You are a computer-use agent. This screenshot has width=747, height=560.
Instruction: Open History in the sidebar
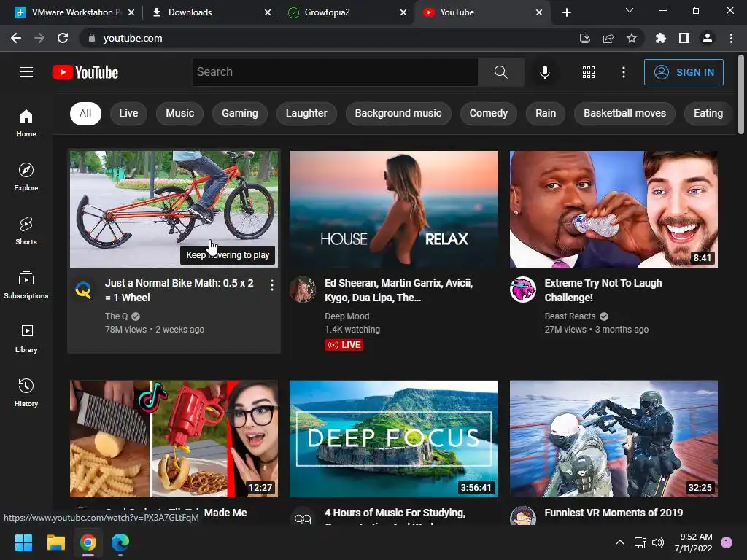[x=26, y=393]
